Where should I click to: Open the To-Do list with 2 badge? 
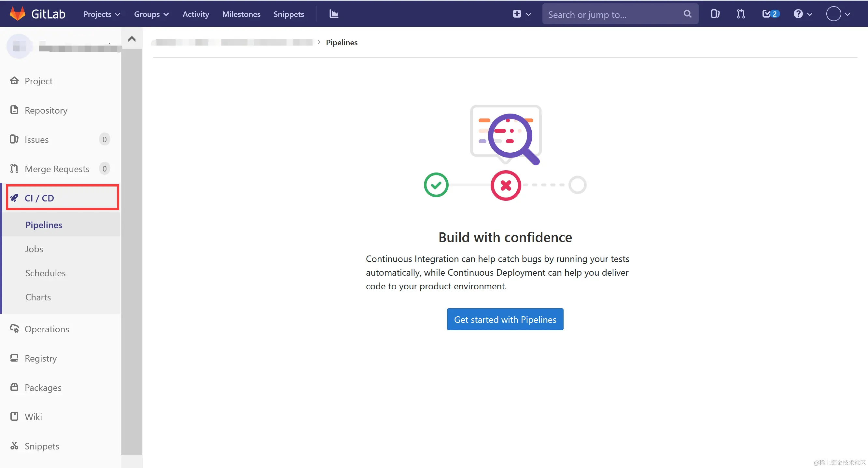(x=770, y=14)
